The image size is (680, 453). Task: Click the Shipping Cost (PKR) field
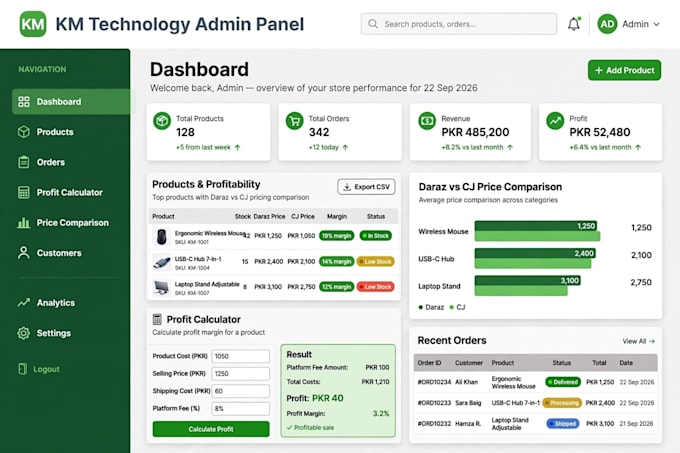point(241,391)
